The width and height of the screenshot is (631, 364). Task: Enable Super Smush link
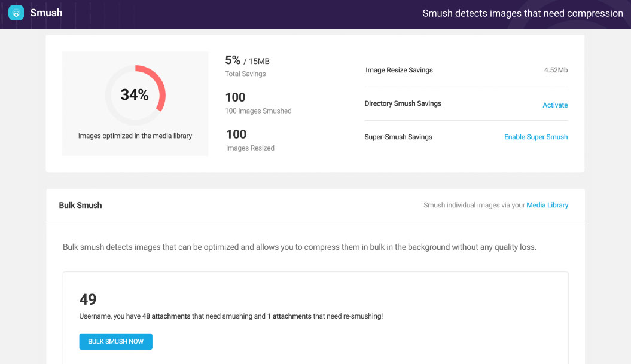(536, 137)
